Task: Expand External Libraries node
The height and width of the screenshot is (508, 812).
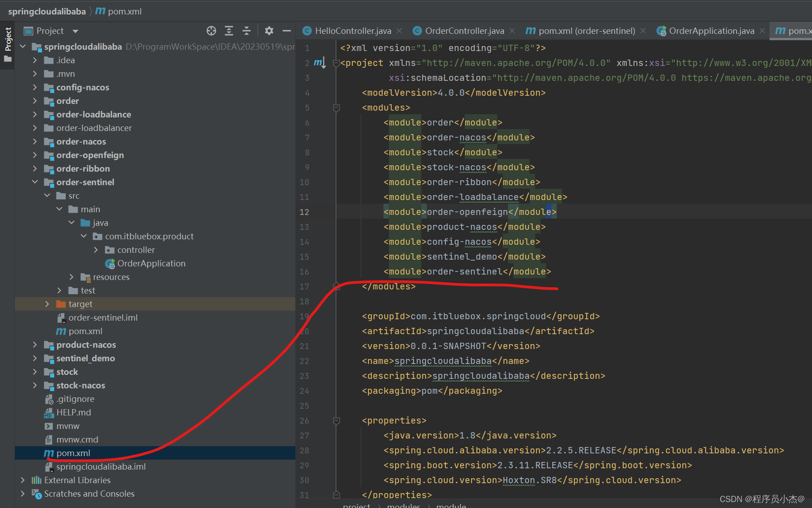Action: click(x=23, y=480)
